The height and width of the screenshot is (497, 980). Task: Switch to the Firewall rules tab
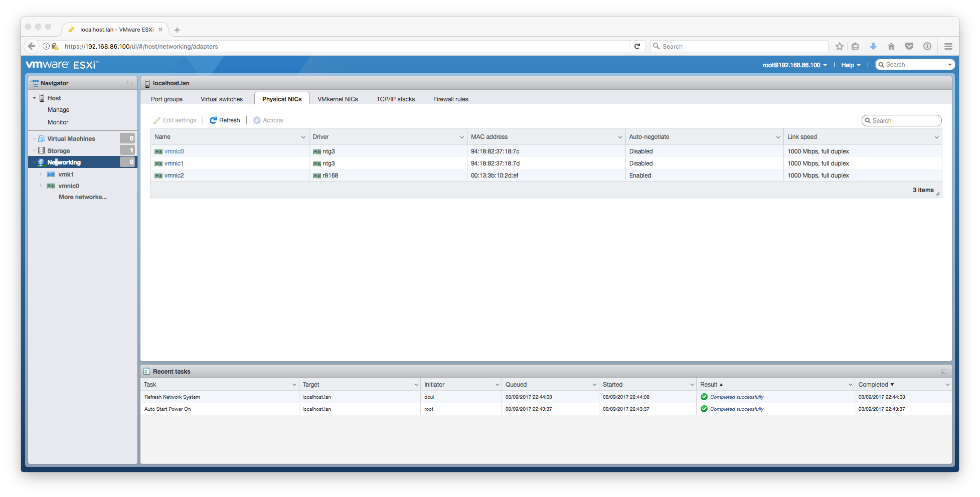coord(451,99)
